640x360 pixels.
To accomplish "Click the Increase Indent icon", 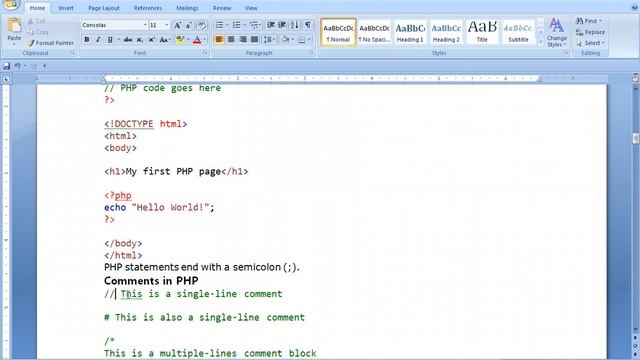I will click(282, 25).
